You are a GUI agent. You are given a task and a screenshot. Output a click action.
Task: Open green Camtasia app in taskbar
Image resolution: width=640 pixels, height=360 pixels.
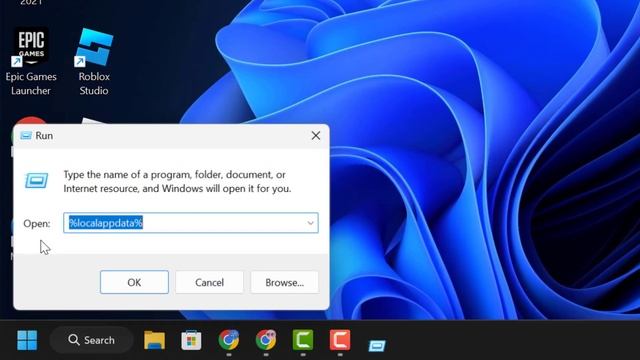pos(303,340)
